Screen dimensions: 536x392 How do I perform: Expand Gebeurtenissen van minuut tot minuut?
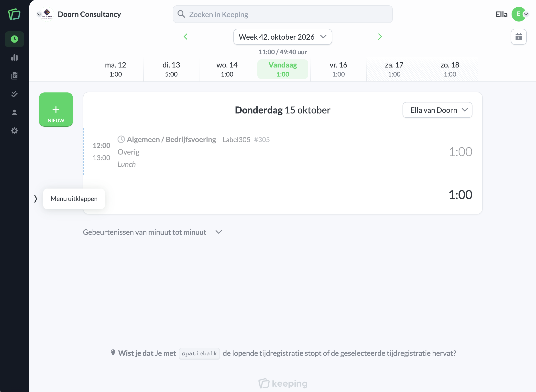pos(152,232)
